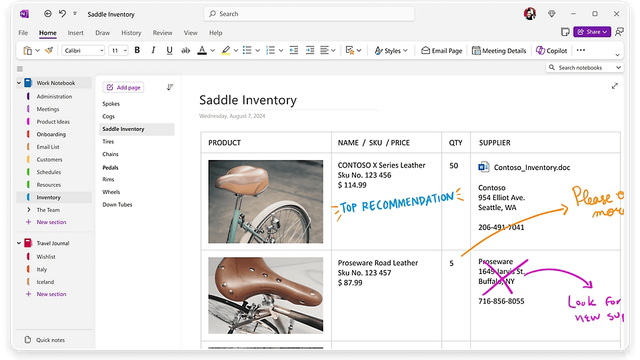The image size is (640, 360).
Task: Click the diamond premium icon
Action: (551, 14)
